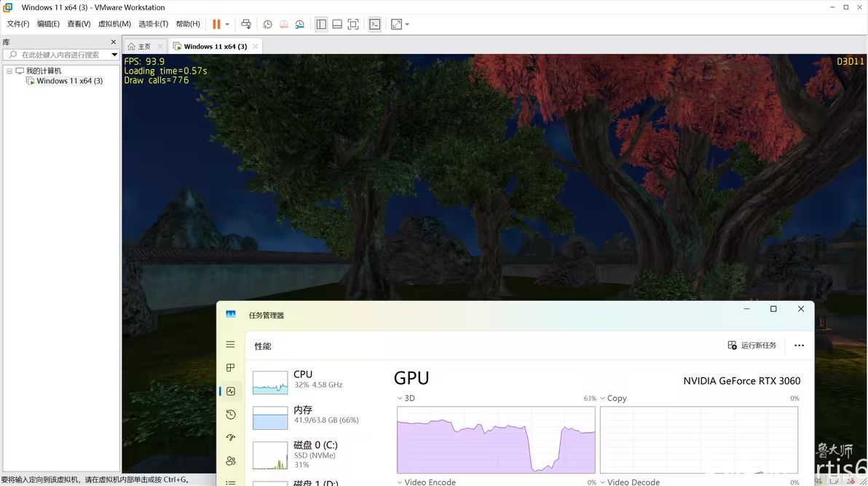Open the 查看(V) menu
868x486 pixels.
[x=79, y=24]
